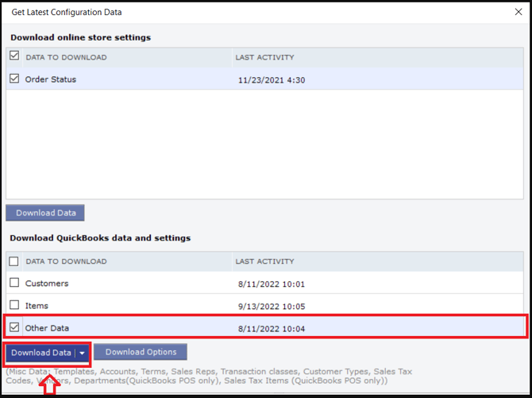Select the Order Status row label
The height and width of the screenshot is (398, 532).
pyautogui.click(x=51, y=79)
